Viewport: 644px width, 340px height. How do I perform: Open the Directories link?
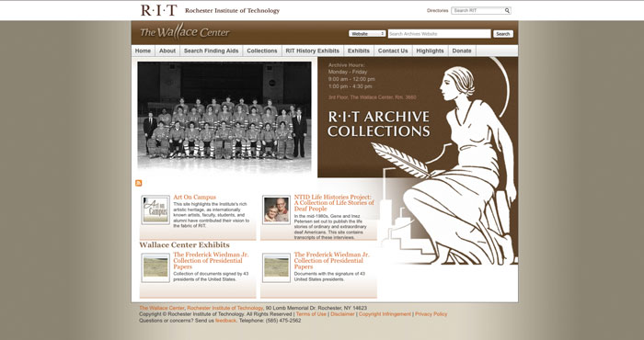coord(437,11)
